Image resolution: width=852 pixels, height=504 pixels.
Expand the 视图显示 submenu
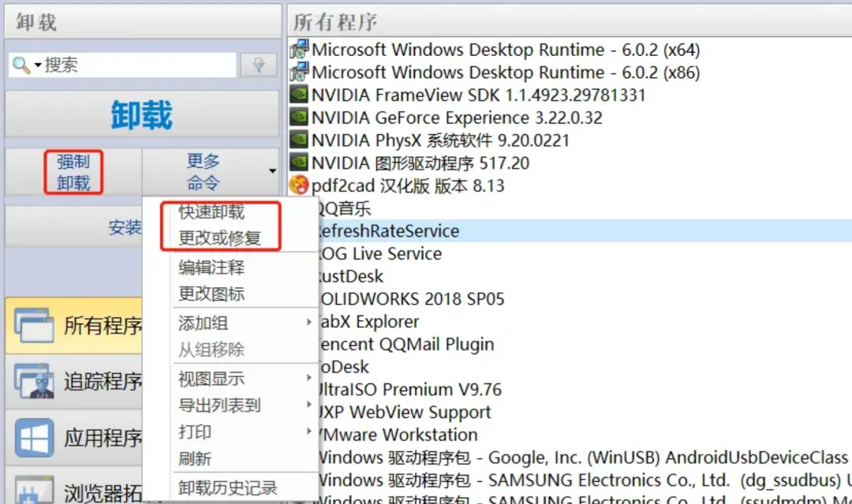[x=309, y=379]
